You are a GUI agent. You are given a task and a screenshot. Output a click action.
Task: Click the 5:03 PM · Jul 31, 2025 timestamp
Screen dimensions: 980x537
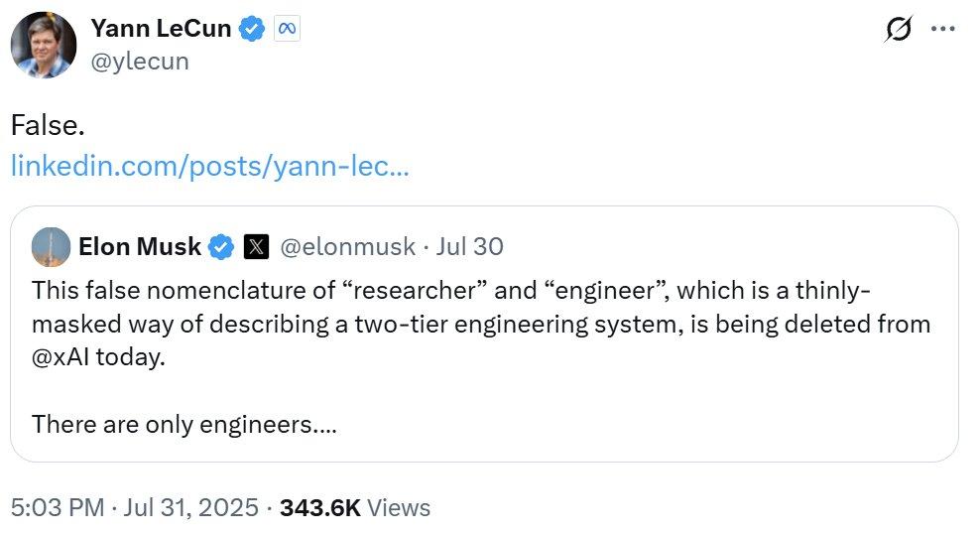135,508
